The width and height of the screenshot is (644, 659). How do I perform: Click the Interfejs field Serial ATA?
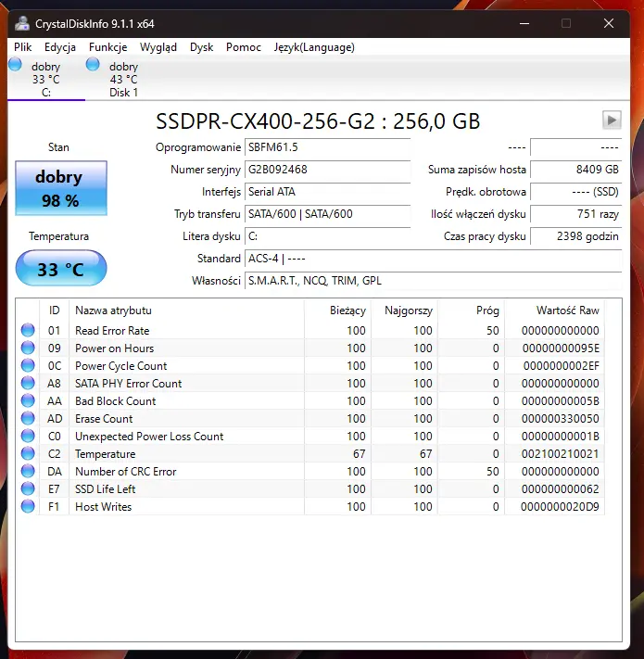point(327,192)
